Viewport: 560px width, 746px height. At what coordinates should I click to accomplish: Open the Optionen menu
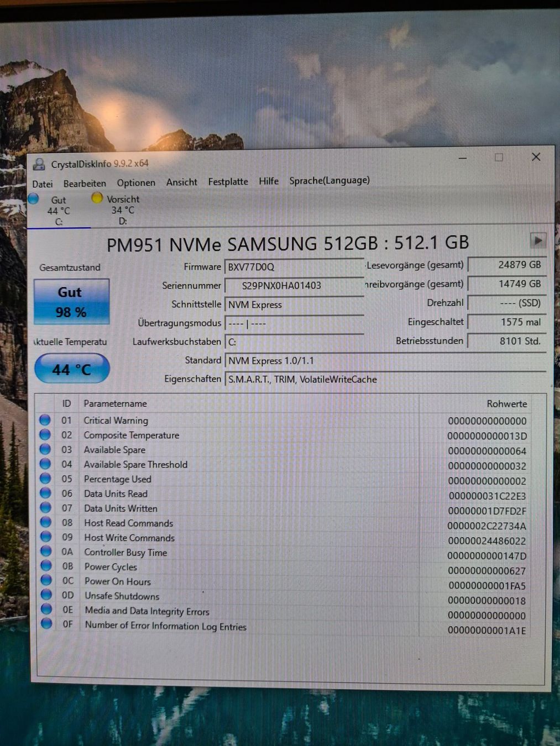pos(136,183)
